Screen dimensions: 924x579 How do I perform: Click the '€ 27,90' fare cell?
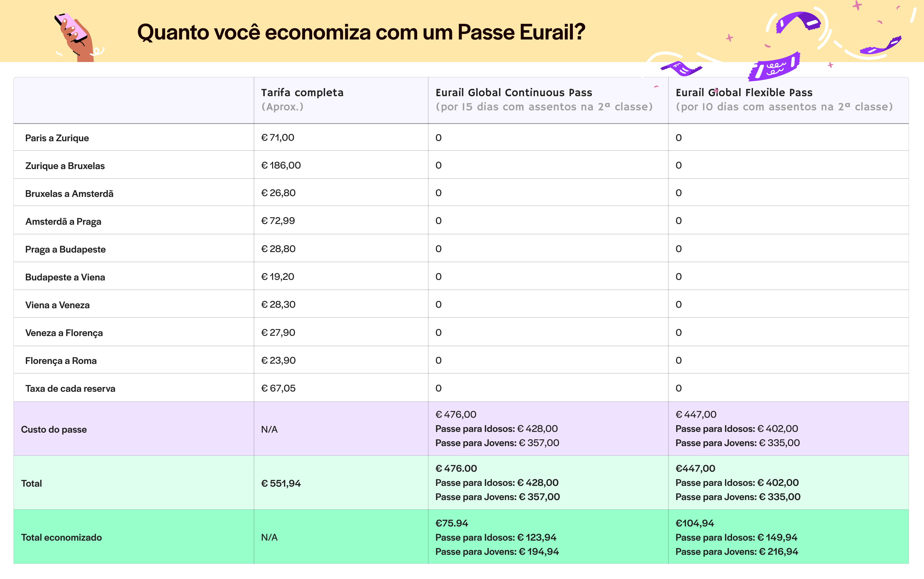tap(278, 333)
